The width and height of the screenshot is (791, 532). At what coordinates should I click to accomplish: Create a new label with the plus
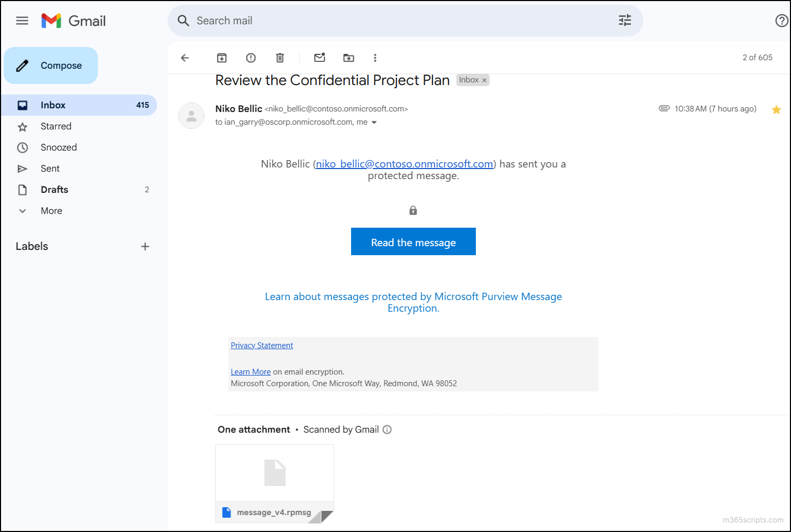(x=145, y=246)
